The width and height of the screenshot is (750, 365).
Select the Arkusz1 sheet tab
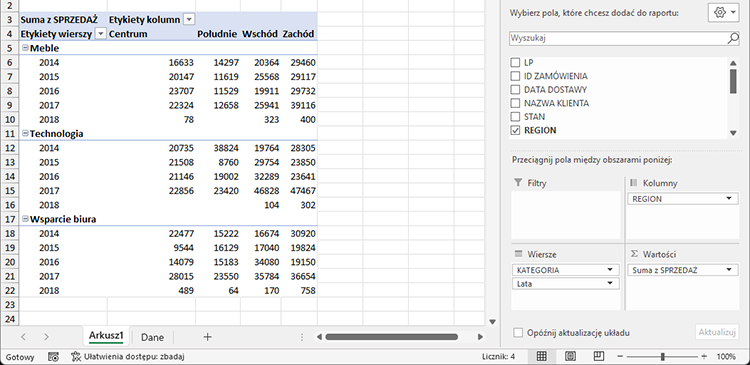coord(106,336)
